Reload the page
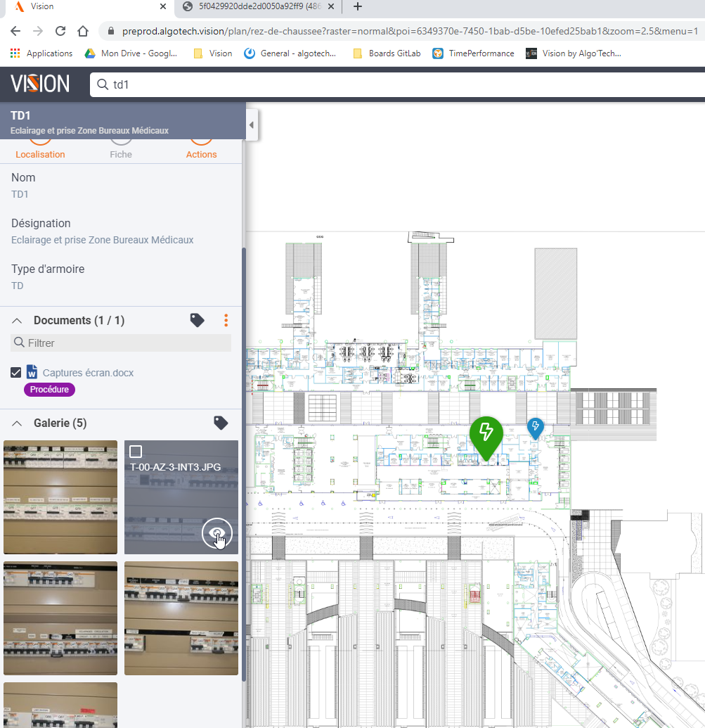 point(60,31)
